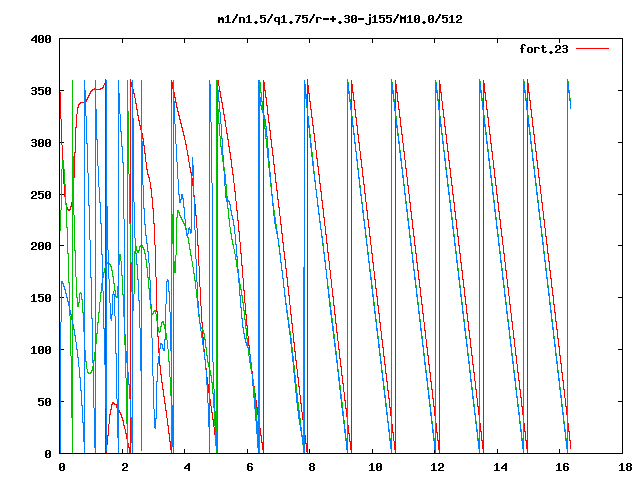Click the x-axis label 8
This screenshot has height=480, width=640.
click(312, 467)
